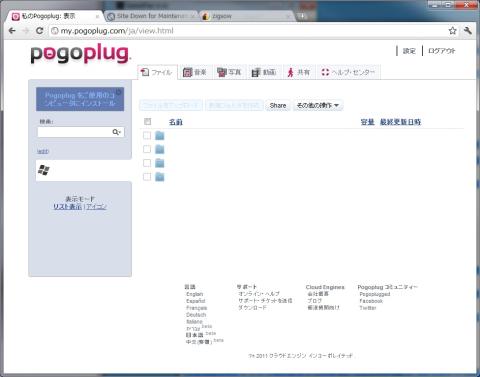Click the Share button
480x377 pixels.
point(278,105)
